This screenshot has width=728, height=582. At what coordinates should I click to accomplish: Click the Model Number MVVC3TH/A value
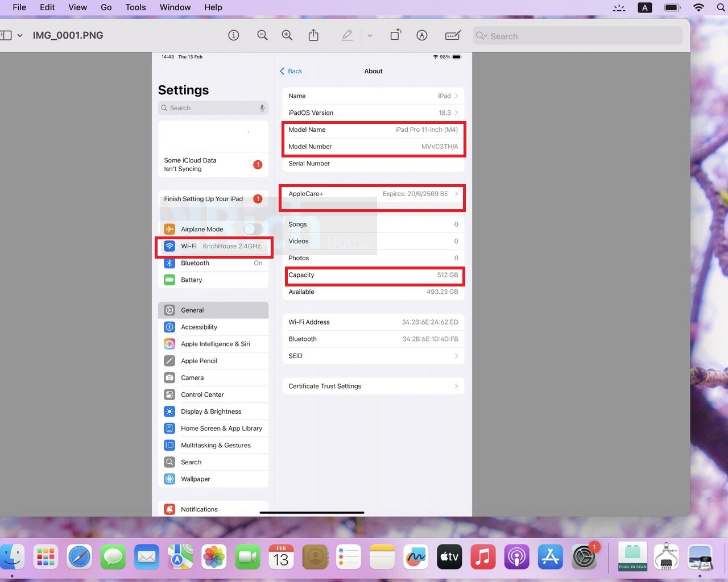coord(440,147)
